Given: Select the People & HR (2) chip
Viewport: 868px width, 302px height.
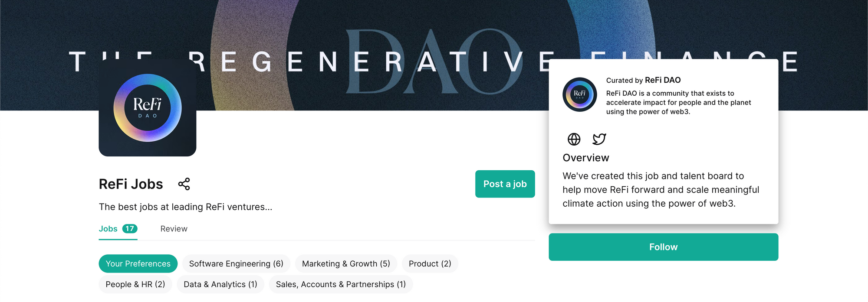Looking at the screenshot, I should (x=135, y=285).
